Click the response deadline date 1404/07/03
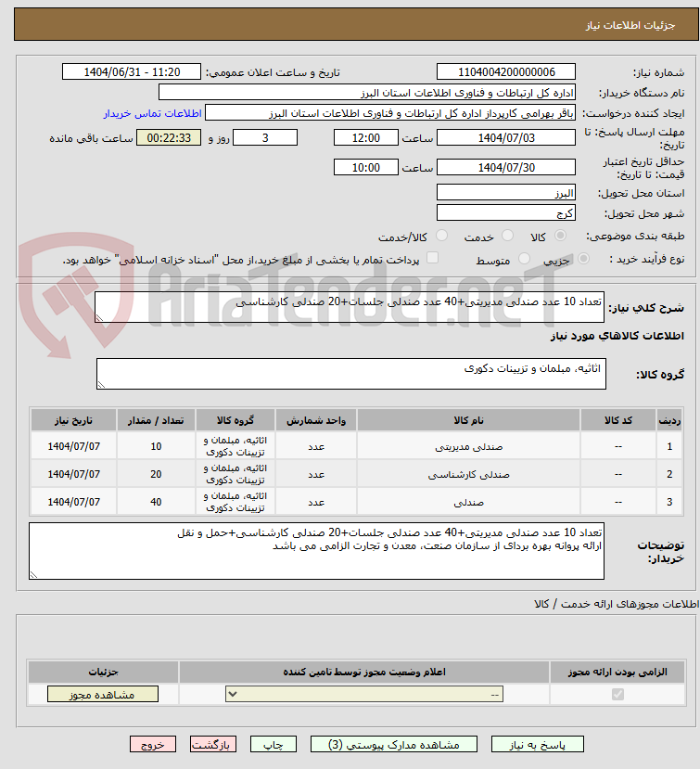This screenshot has height=769, width=700. pyautogui.click(x=506, y=138)
